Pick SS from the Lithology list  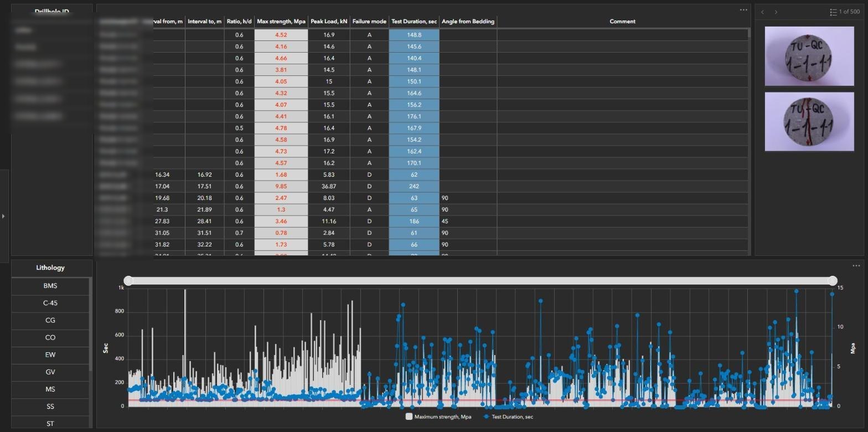click(x=50, y=407)
